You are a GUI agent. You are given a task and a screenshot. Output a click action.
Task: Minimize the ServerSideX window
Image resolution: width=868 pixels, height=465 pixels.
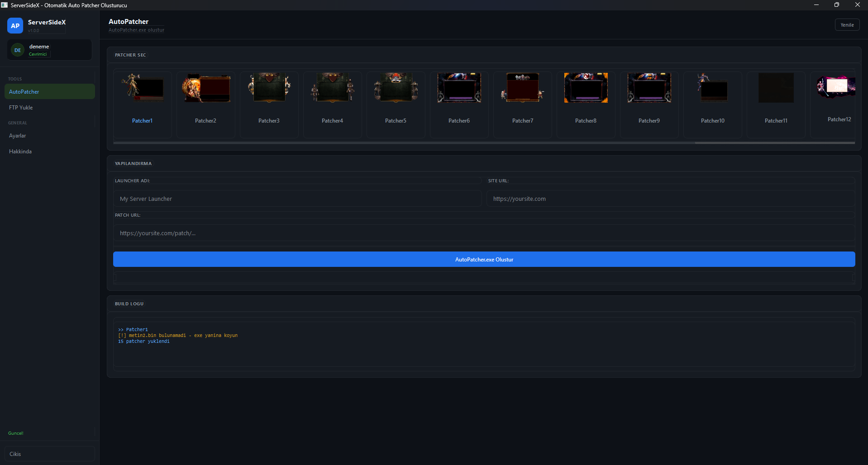coord(816,5)
